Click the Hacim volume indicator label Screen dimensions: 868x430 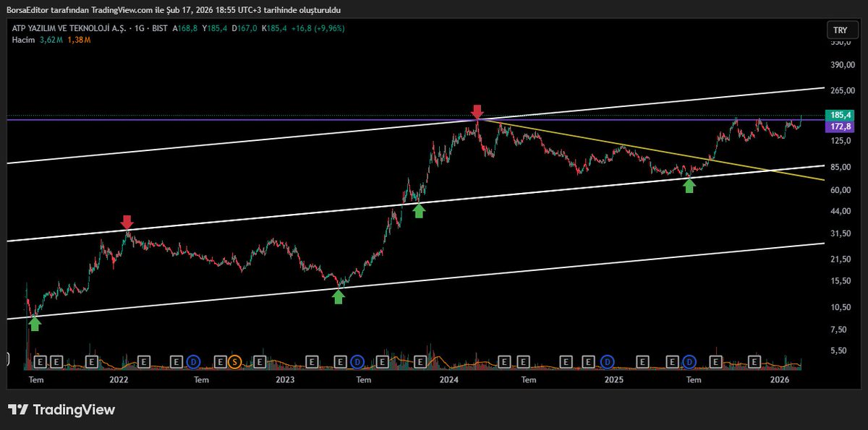[24, 39]
